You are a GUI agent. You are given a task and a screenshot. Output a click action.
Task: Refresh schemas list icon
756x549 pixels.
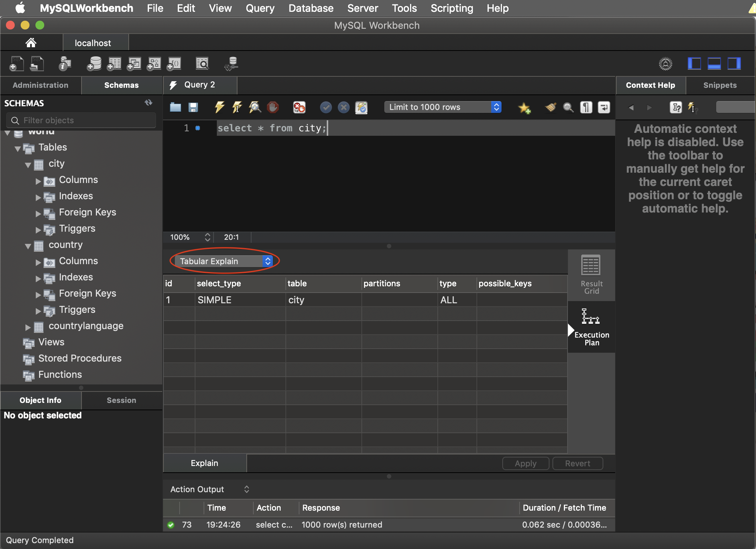(x=148, y=103)
